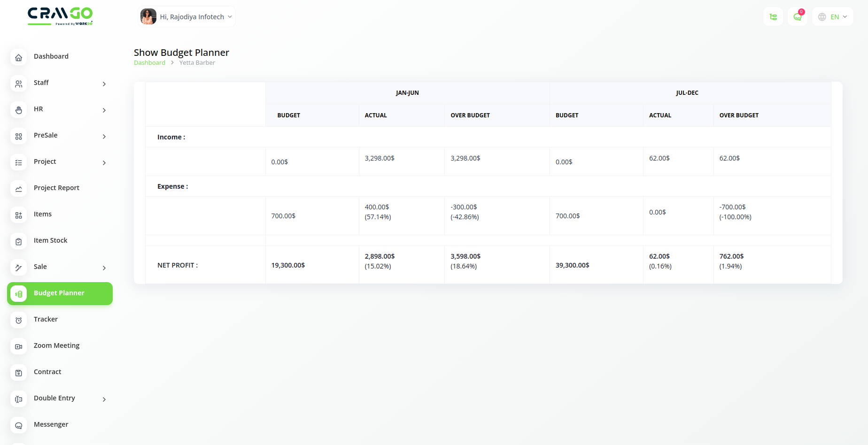The height and width of the screenshot is (445, 868).
Task: Click the Contract icon in sidebar
Action: [x=19, y=373]
